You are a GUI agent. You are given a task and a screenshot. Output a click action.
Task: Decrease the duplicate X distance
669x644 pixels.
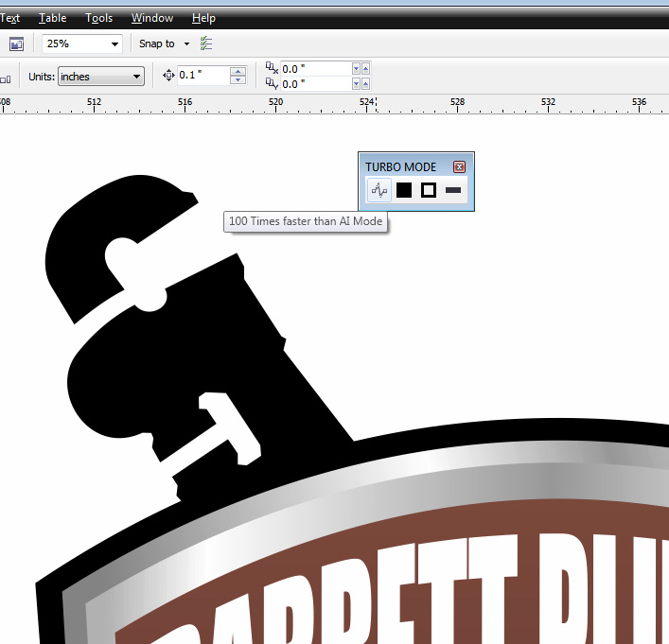pyautogui.click(x=356, y=69)
